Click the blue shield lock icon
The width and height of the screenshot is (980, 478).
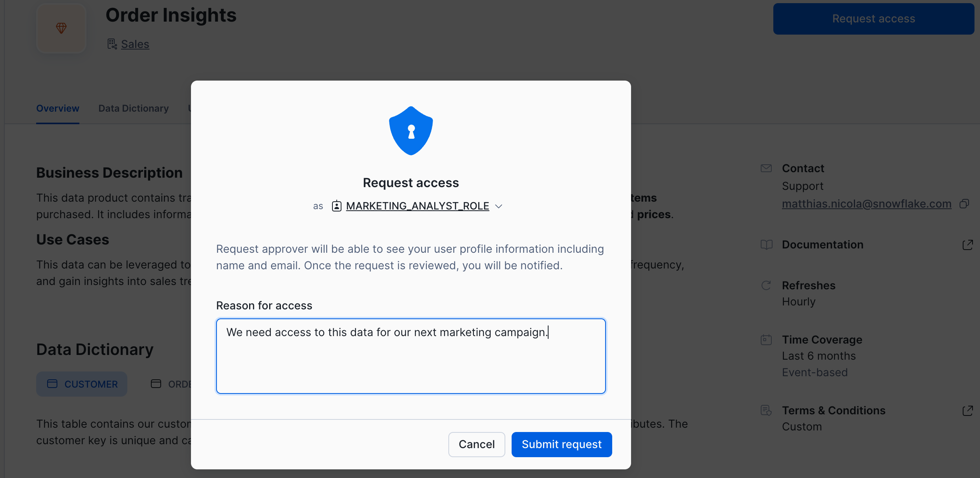(x=411, y=131)
